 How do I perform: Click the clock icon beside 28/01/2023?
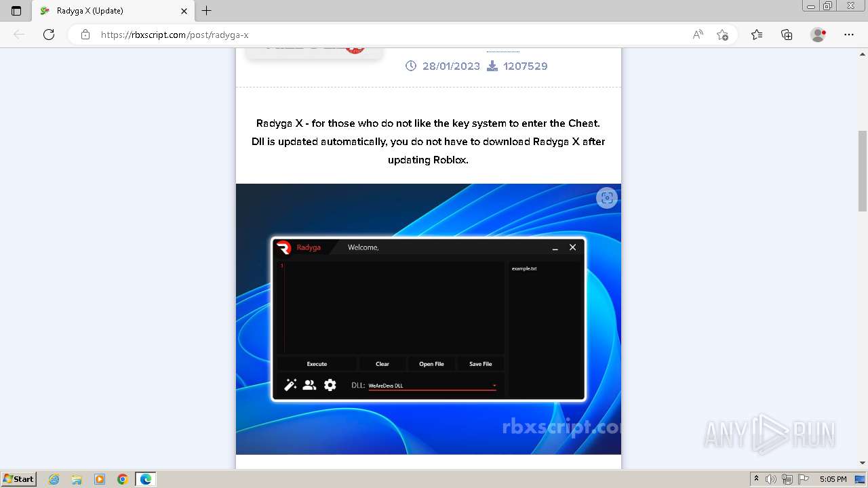(x=411, y=66)
